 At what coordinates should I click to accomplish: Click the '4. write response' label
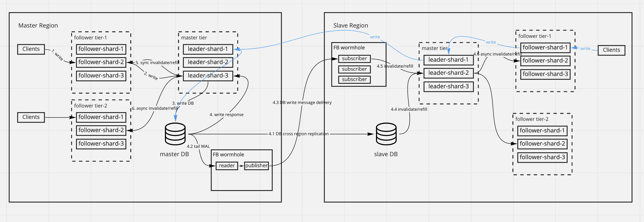pyautogui.click(x=226, y=115)
